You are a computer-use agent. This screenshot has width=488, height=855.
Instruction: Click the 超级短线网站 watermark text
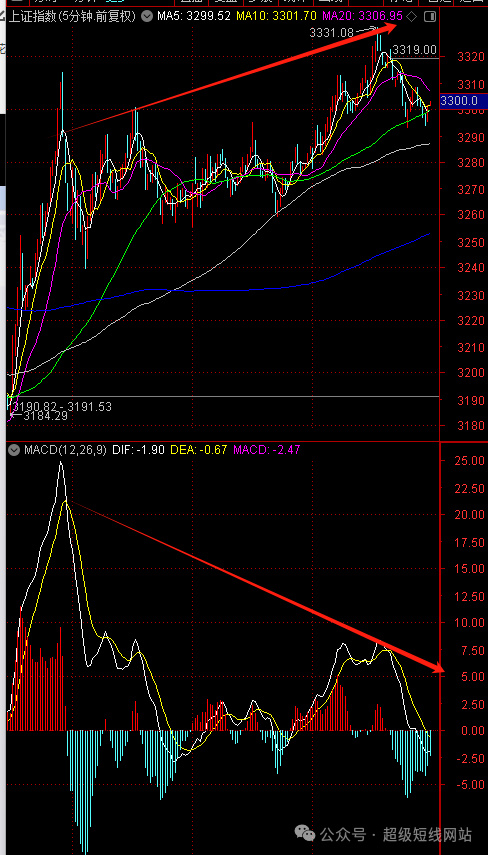tap(427, 833)
